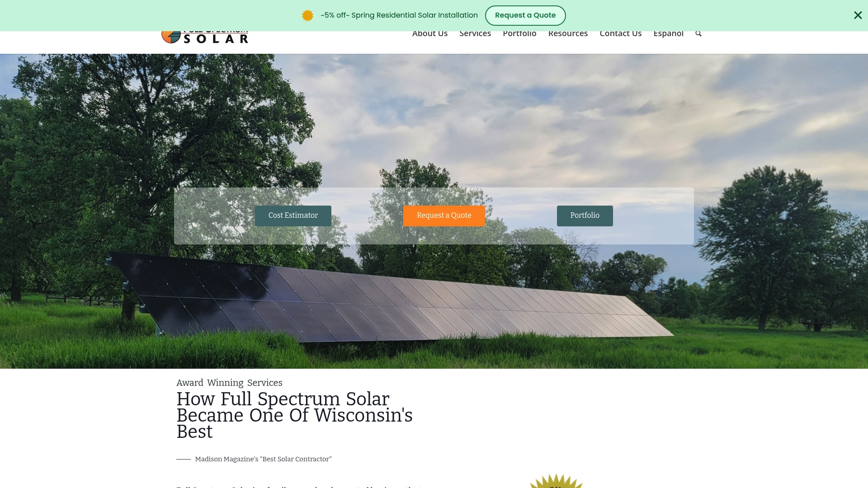
Task: Open the Contact Us page
Action: pos(620,34)
